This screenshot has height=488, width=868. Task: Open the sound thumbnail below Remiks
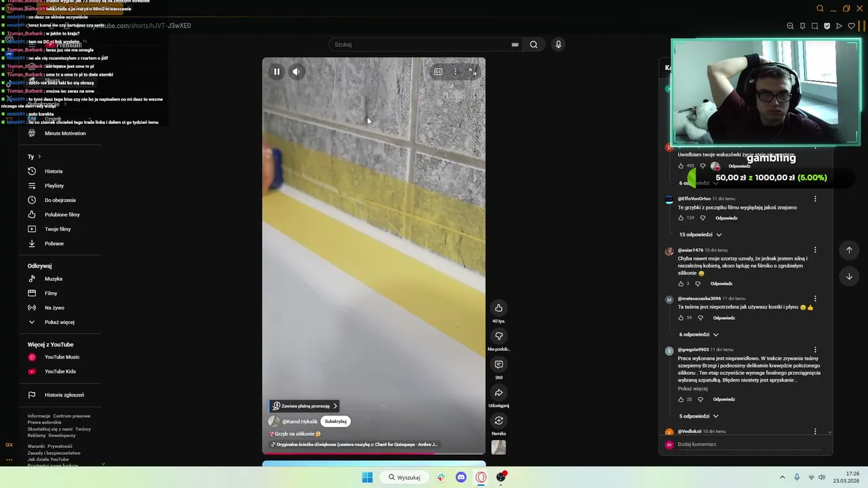[x=498, y=447]
